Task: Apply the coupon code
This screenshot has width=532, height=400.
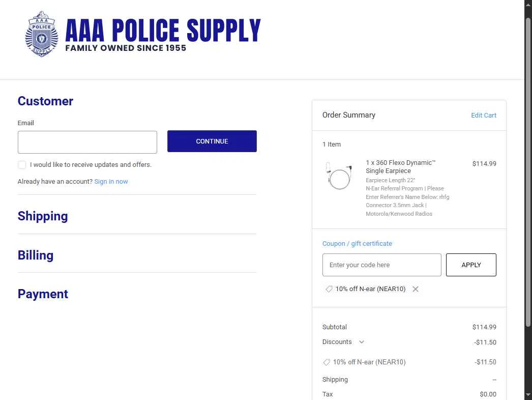Action: pos(471,265)
